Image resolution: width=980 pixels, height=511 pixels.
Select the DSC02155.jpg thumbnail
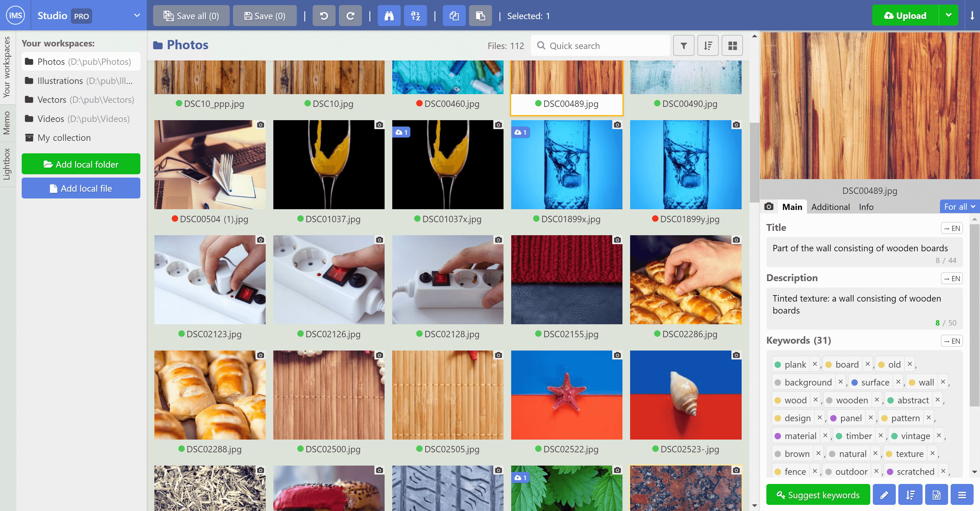point(567,280)
